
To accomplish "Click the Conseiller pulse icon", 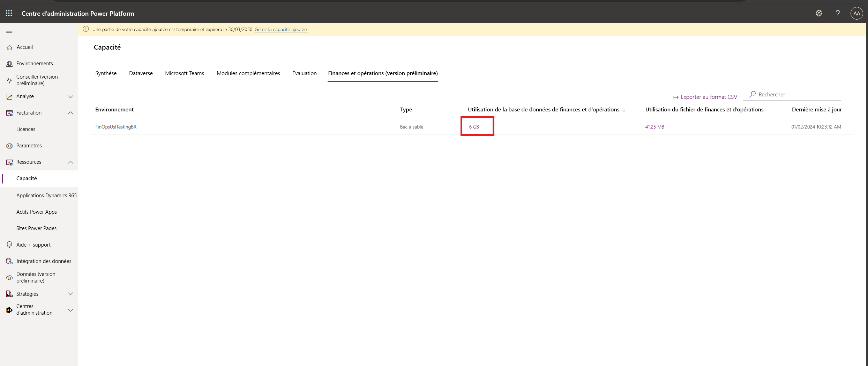I will (x=9, y=80).
